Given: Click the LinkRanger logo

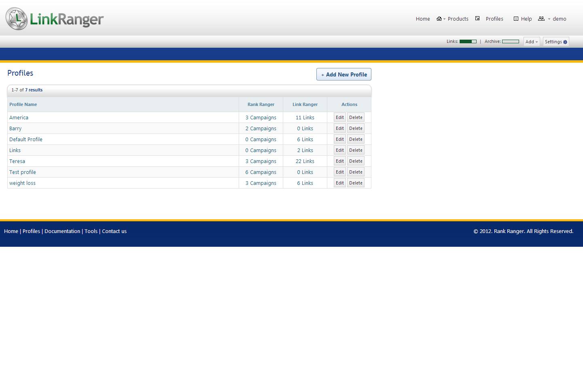Looking at the screenshot, I should coord(55,19).
